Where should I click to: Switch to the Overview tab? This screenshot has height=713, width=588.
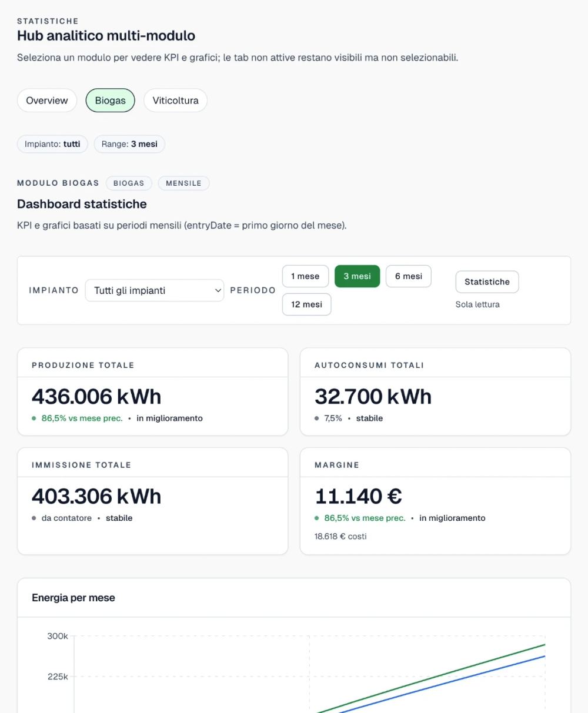coord(47,101)
